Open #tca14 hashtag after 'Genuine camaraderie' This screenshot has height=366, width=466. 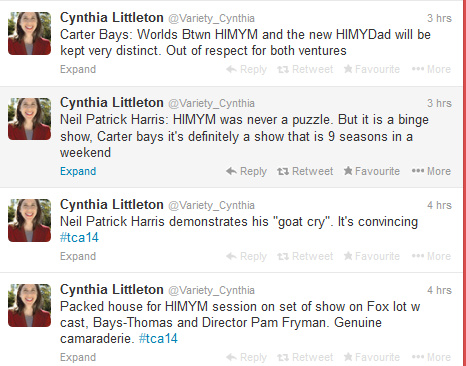point(158,339)
